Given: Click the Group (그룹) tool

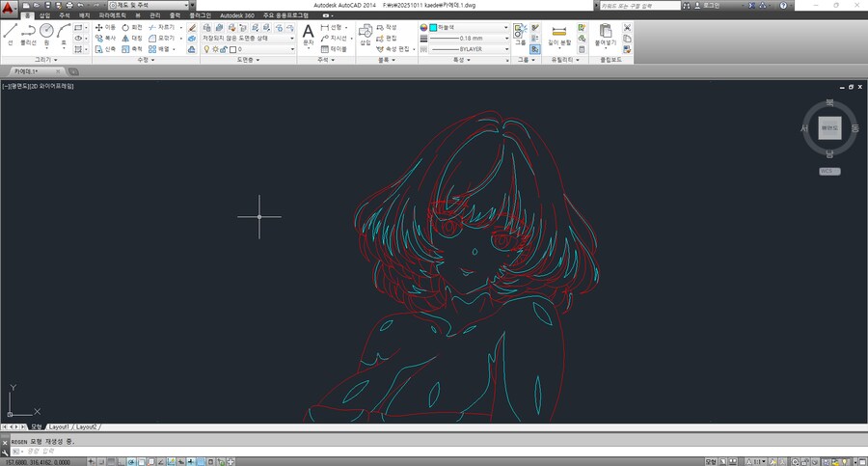Looking at the screenshot, I should [x=521, y=35].
